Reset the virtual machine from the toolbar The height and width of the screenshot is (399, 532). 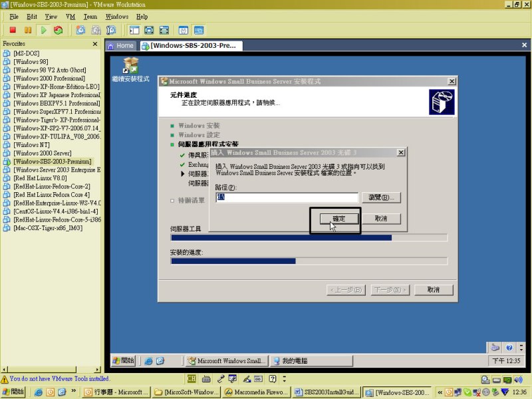click(59, 30)
